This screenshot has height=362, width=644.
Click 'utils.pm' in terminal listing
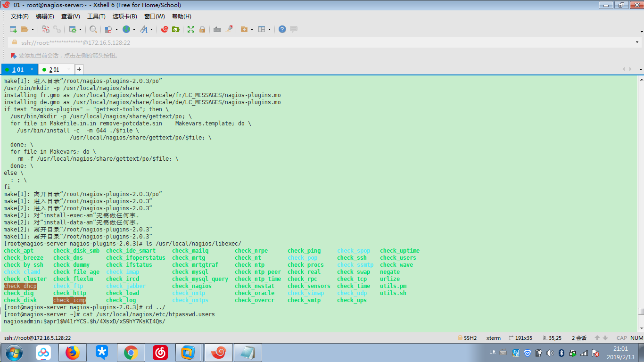click(393, 286)
